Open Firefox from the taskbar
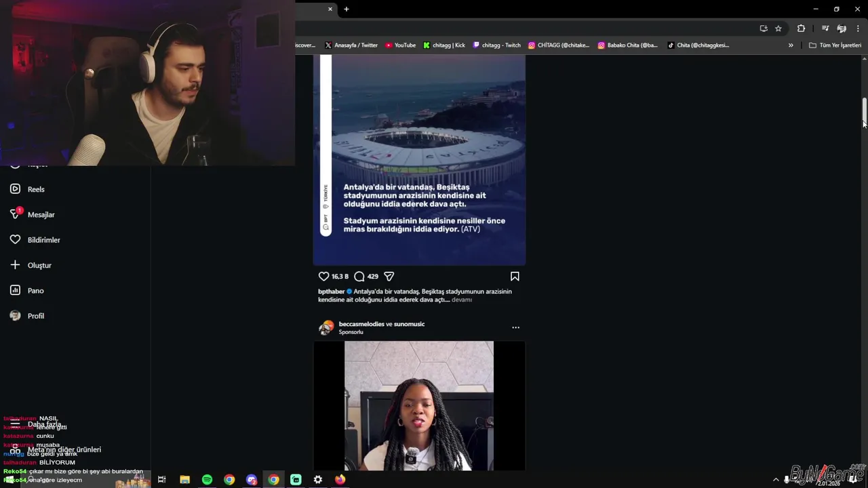868x488 pixels. tap(340, 480)
